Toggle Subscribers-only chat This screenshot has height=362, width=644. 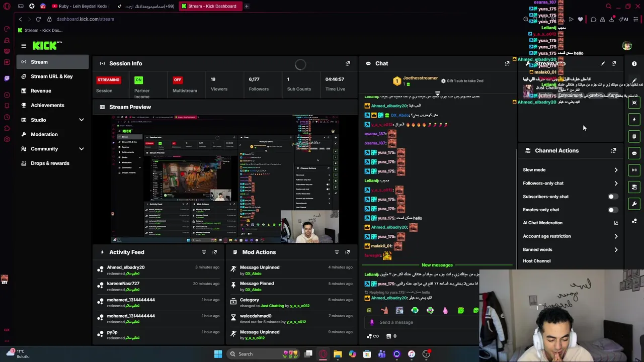[612, 197]
